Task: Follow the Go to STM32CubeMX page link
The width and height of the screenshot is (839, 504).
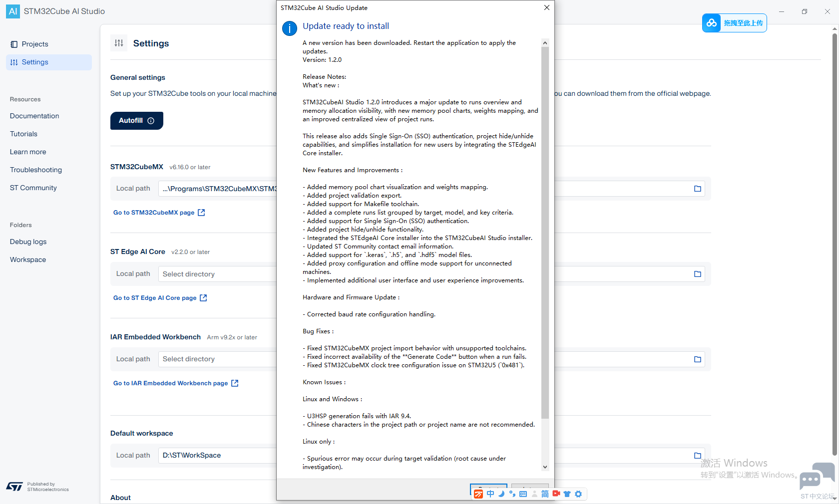Action: click(159, 213)
